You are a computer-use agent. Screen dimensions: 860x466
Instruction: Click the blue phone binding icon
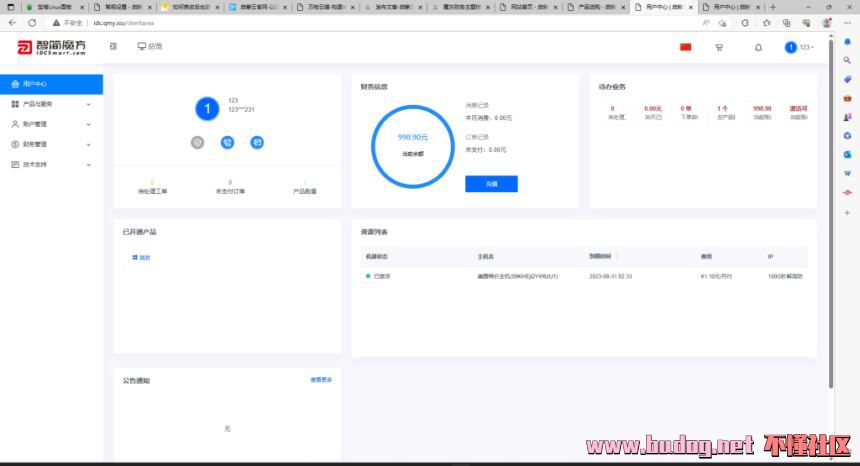228,142
